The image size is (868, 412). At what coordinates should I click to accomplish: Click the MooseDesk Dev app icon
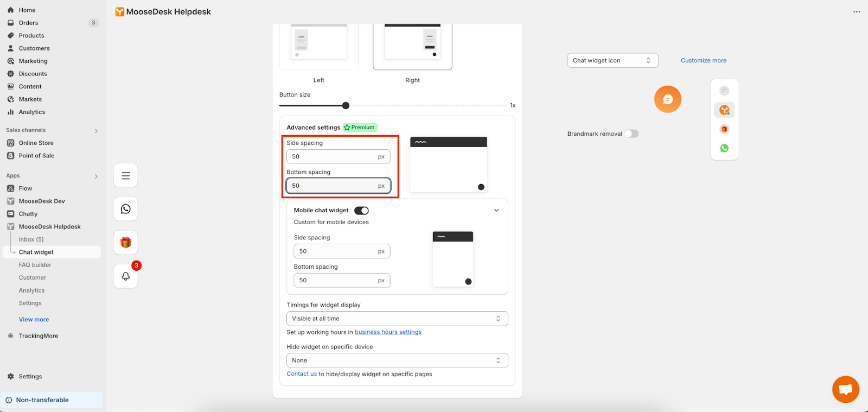(10, 201)
